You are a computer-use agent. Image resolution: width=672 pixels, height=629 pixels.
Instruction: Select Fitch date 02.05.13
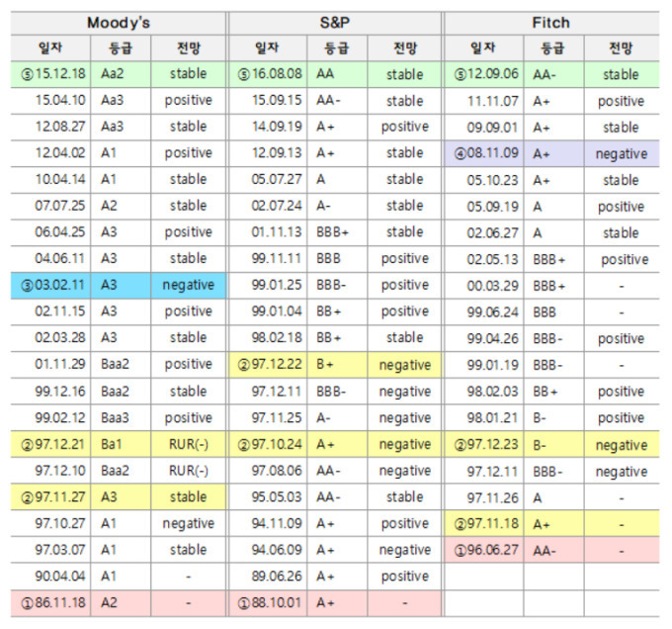[x=493, y=259]
